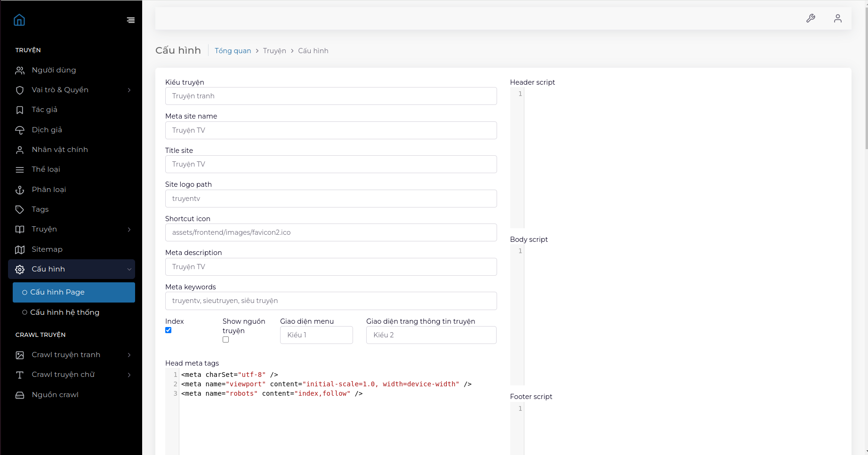
Task: Open Kiểu truyện dropdown
Action: click(331, 96)
